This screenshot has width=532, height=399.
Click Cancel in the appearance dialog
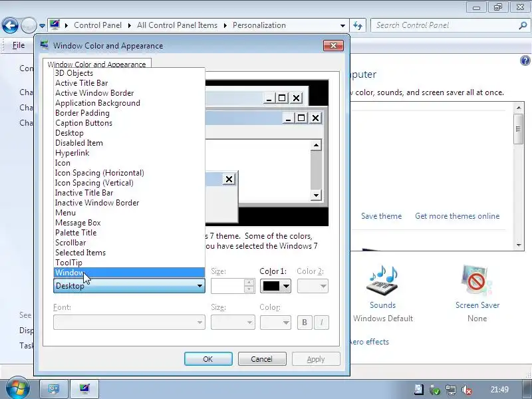pyautogui.click(x=262, y=359)
